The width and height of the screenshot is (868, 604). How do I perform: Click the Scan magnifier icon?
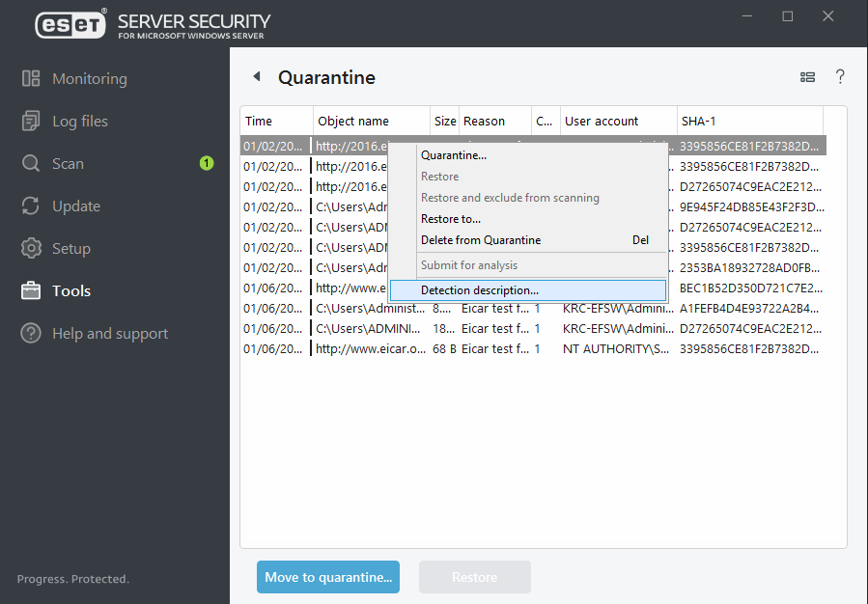tap(31, 164)
